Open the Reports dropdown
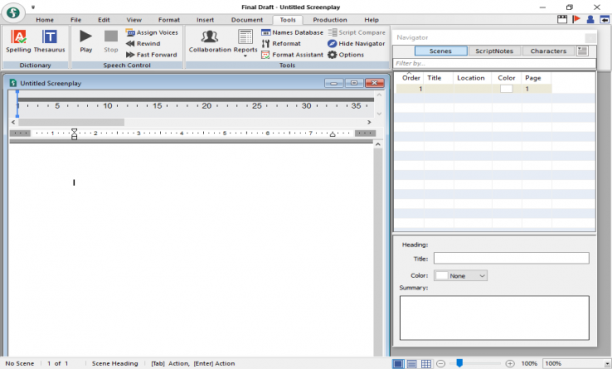 pyautogui.click(x=245, y=43)
